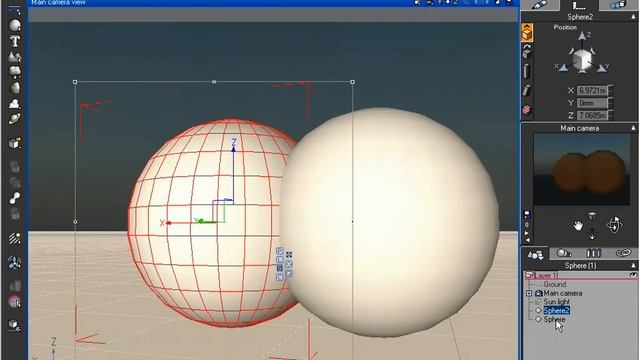Select Layer 1 in the object tree
This screenshot has width=640, height=360.
547,276
